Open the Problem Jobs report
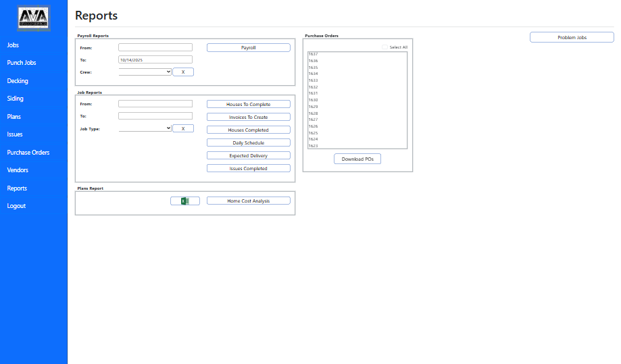Viewport: 621px width, 364px height. (572, 38)
